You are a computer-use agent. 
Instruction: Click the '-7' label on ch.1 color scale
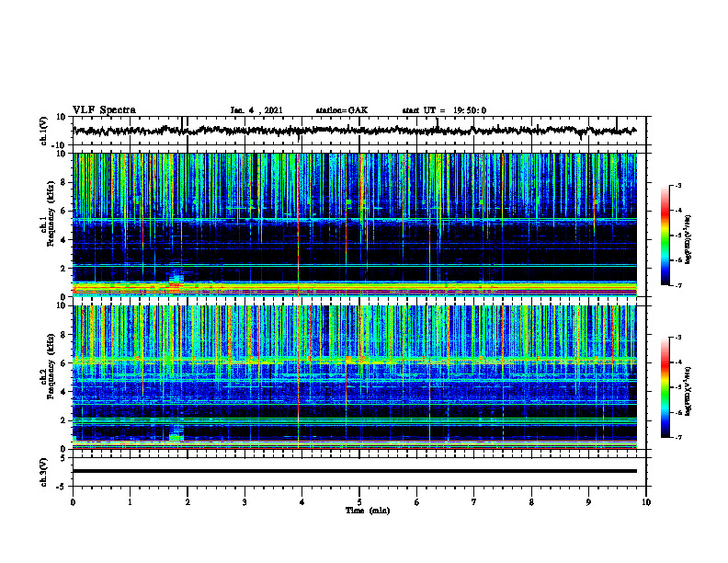pyautogui.click(x=678, y=285)
